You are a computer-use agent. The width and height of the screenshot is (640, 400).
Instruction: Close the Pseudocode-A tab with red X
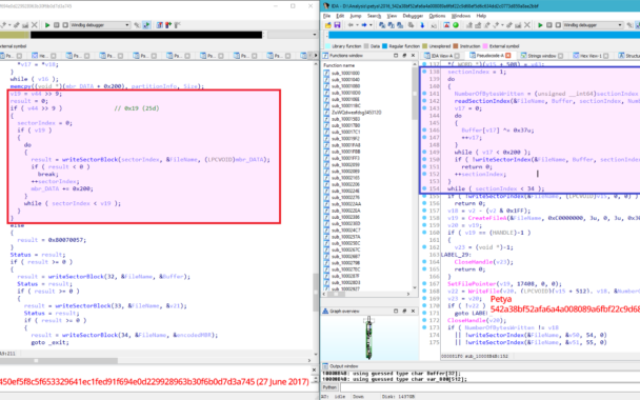point(508,56)
